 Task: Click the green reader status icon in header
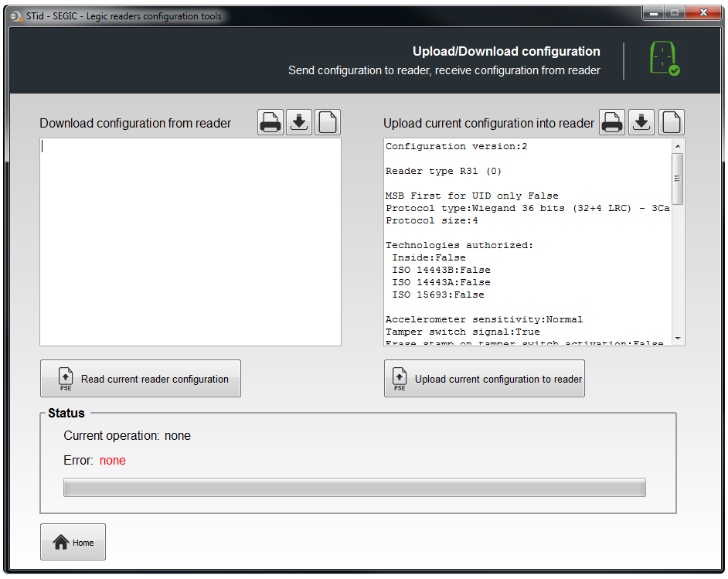click(x=665, y=59)
